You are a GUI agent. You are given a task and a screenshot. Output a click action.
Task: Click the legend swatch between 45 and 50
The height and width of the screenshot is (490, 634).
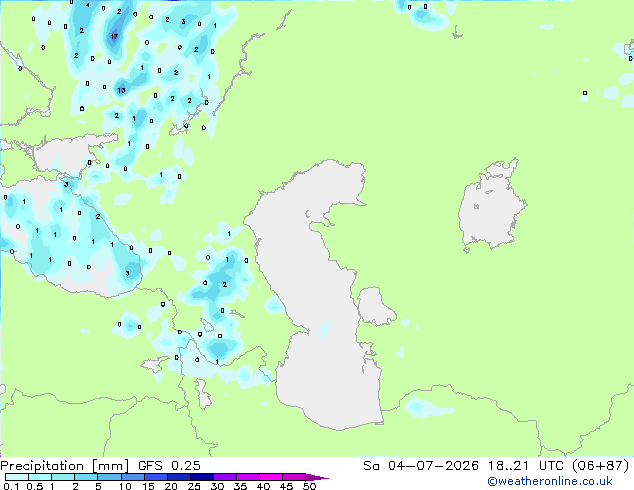click(x=294, y=477)
